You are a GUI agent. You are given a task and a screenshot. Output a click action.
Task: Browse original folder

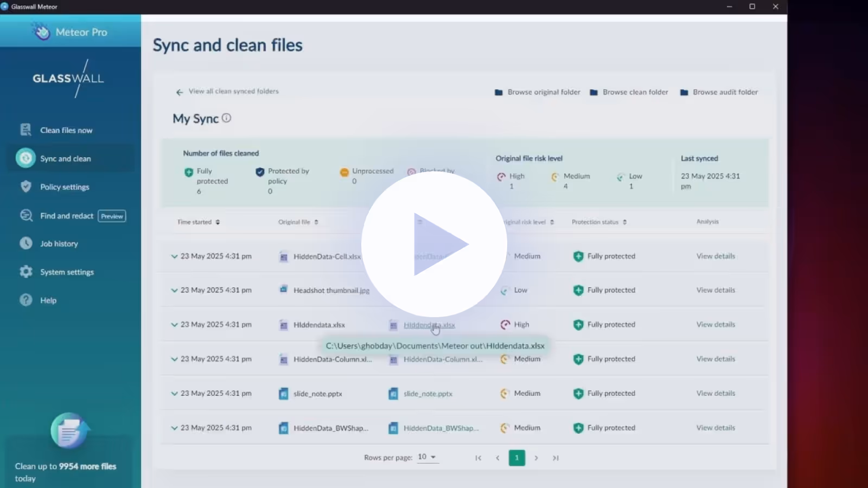pyautogui.click(x=538, y=92)
